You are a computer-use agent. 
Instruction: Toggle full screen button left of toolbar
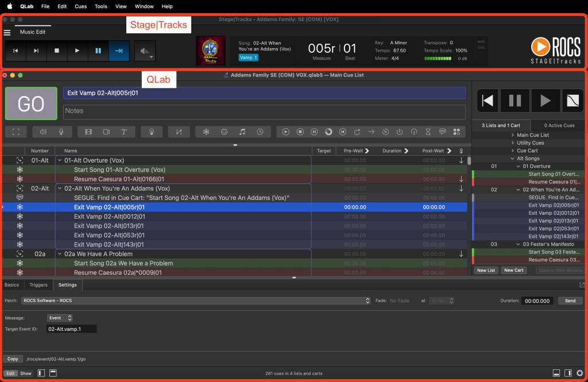pyautogui.click(x=16, y=132)
